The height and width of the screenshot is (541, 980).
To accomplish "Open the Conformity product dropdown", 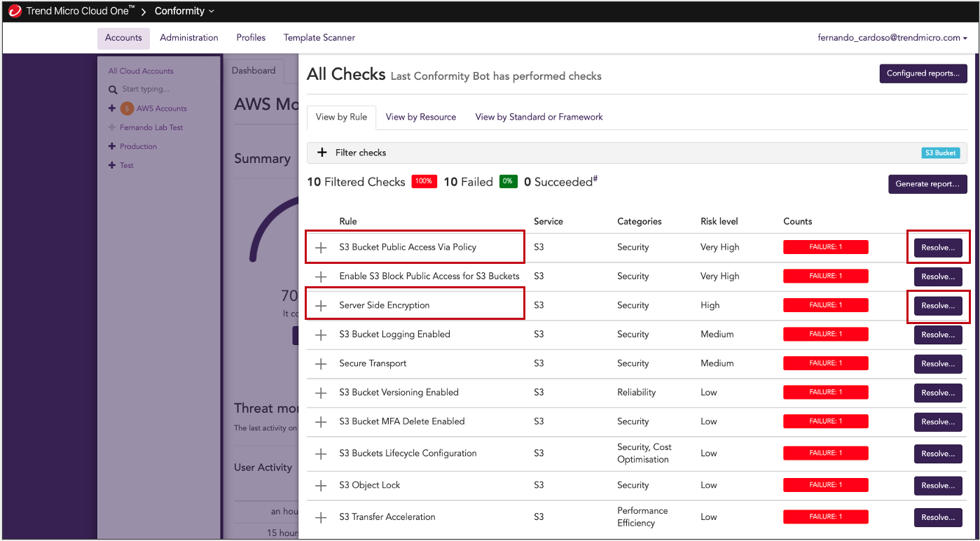I will pos(184,11).
